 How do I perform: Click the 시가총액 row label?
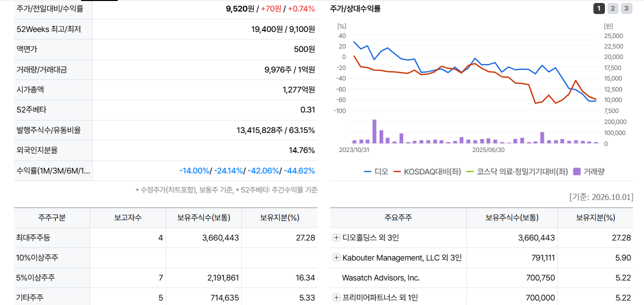click(x=30, y=89)
